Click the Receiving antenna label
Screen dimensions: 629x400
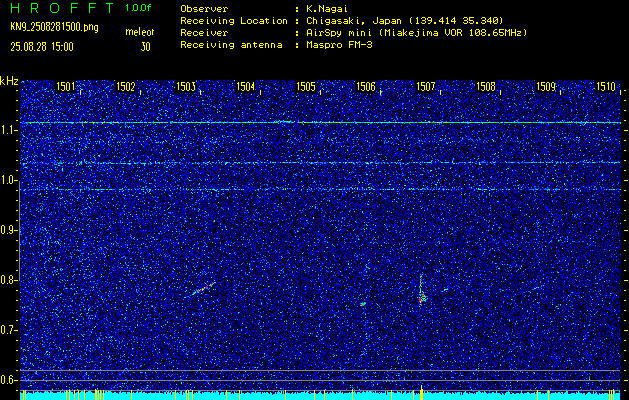231,45
